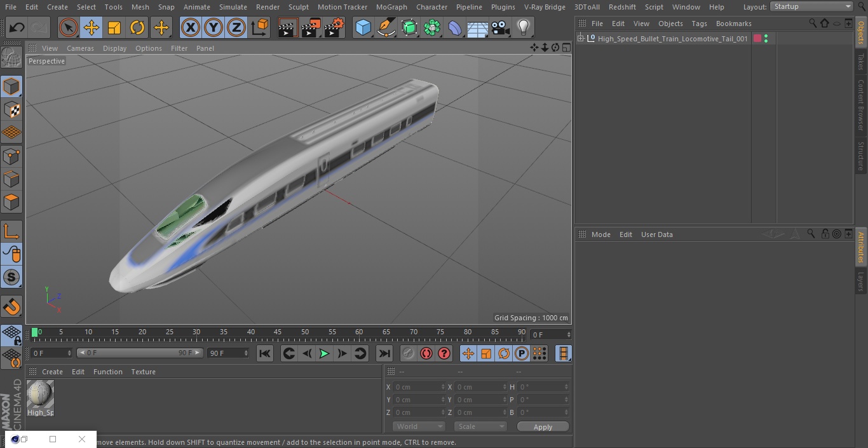
Task: Click end frame field showing 90 F
Action: coord(227,353)
